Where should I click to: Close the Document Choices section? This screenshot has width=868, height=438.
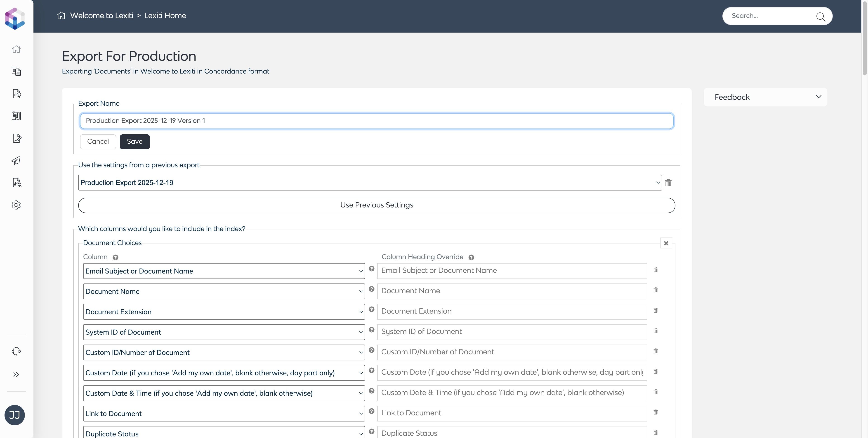[666, 243]
